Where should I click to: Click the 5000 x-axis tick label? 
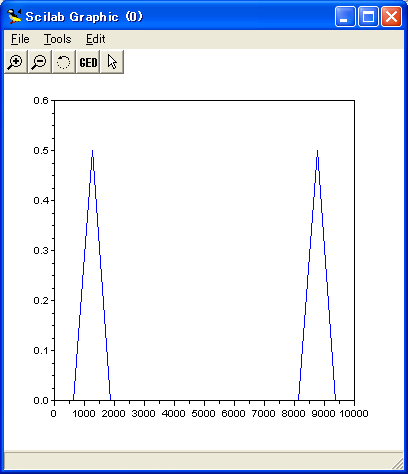click(x=204, y=414)
